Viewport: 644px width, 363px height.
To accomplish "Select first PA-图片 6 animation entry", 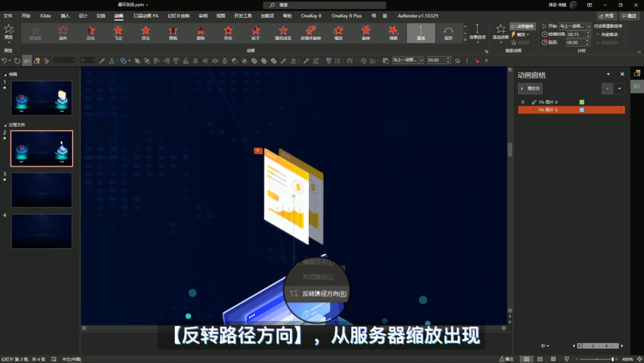I will (x=571, y=102).
